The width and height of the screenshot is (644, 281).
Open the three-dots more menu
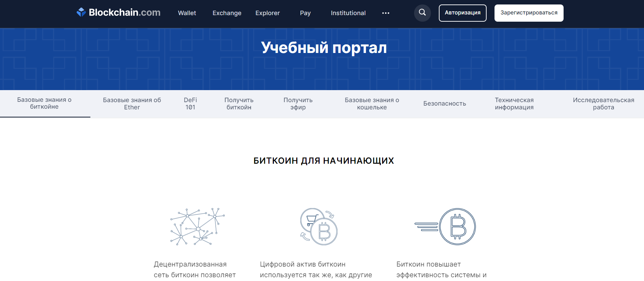tap(386, 13)
